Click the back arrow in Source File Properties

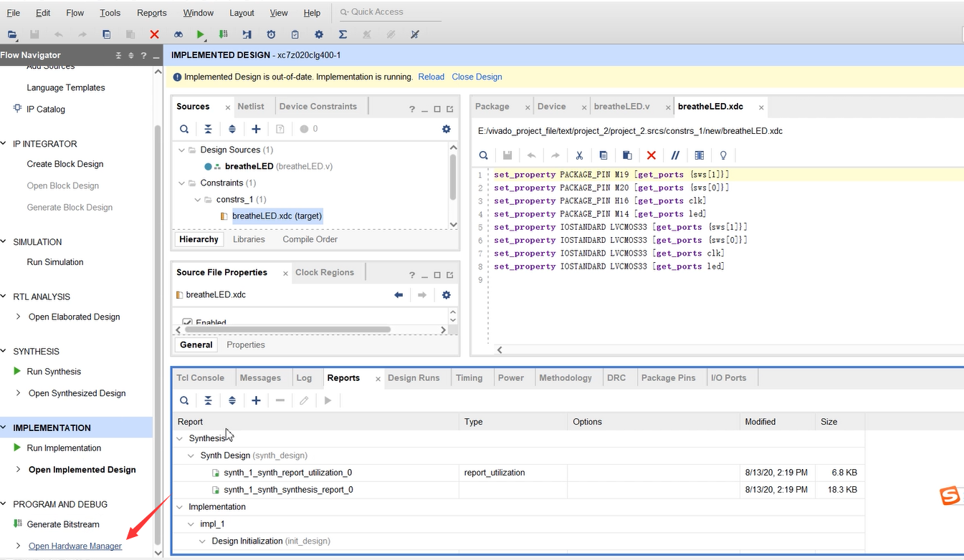click(x=399, y=295)
